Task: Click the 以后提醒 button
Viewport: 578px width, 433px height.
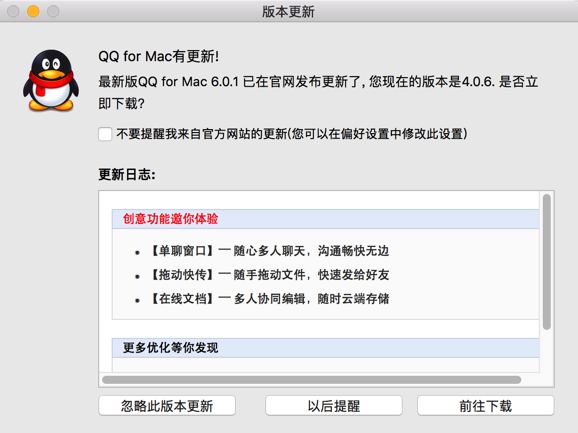Action: [334, 406]
